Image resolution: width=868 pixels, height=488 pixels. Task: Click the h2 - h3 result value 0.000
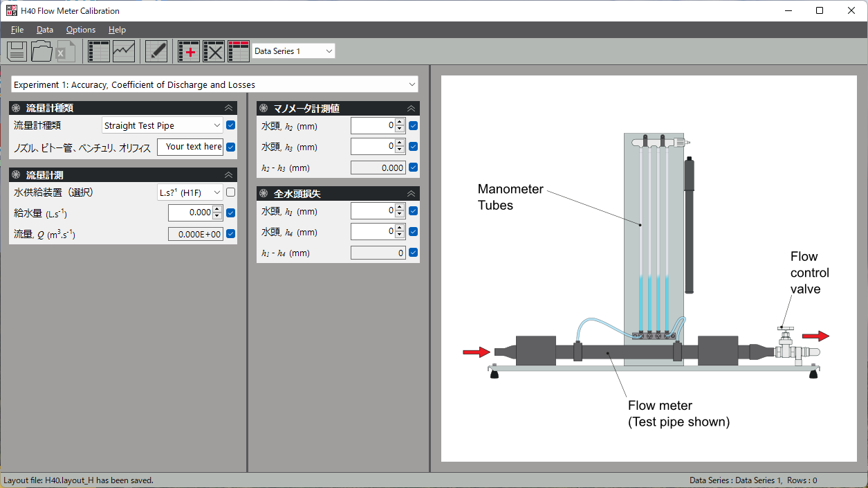tap(378, 168)
